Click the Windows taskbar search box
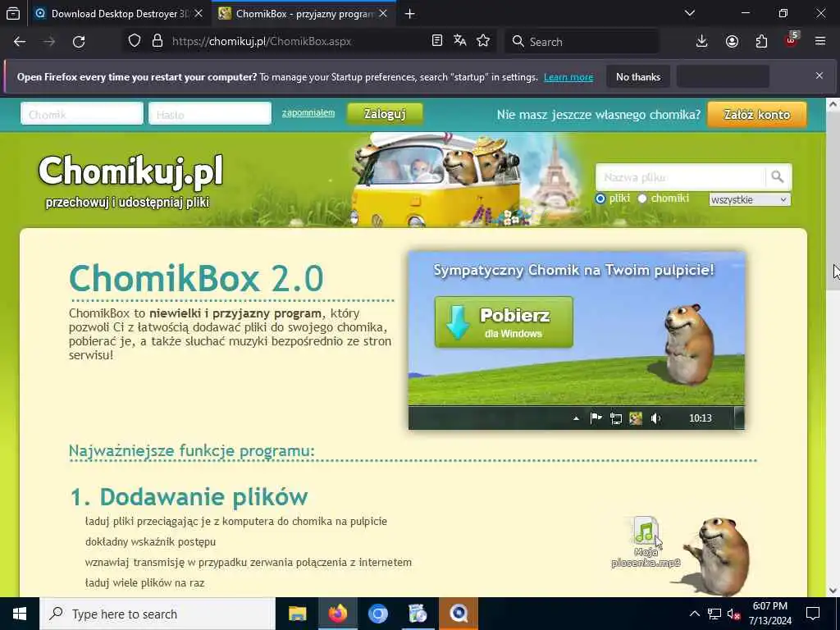 157,614
